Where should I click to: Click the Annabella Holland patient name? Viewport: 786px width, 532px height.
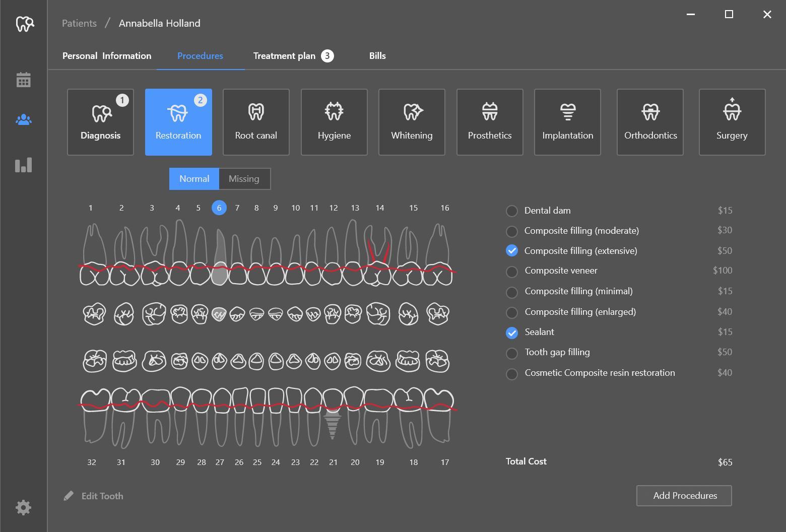point(160,23)
